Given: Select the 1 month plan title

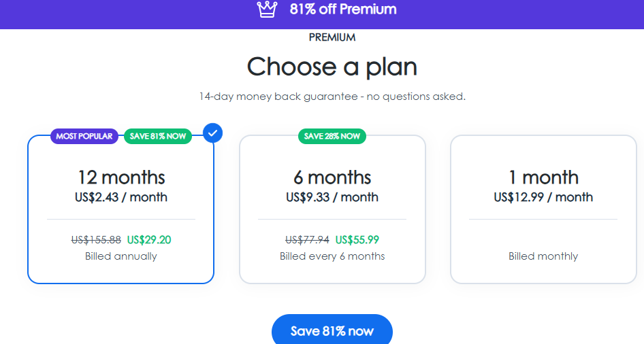Looking at the screenshot, I should coord(543,177).
